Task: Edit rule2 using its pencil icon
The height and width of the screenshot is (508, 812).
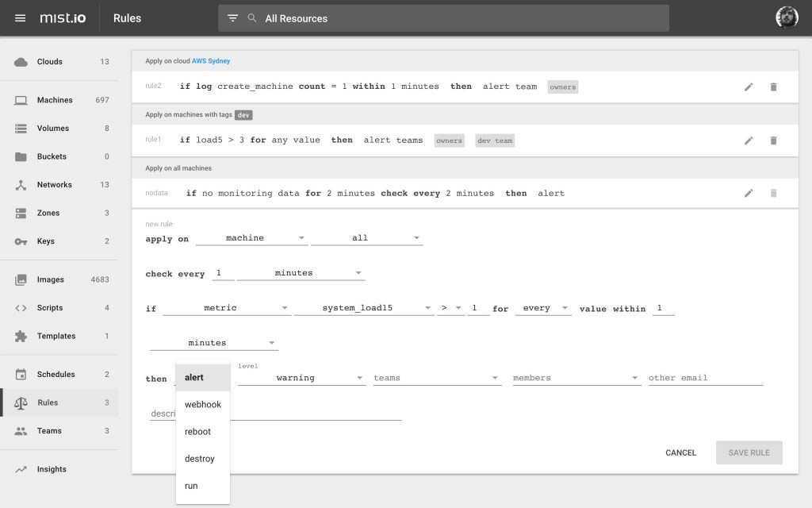Action: point(749,87)
